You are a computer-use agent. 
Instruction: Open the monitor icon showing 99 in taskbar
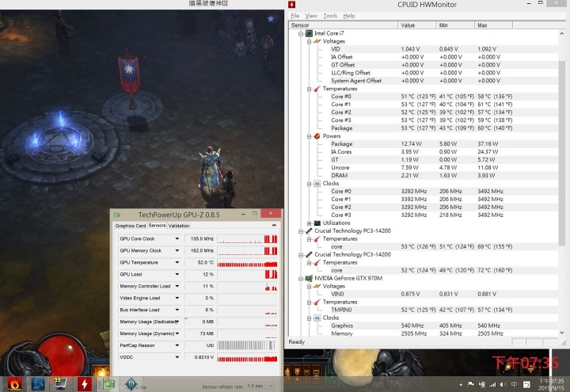60,384
